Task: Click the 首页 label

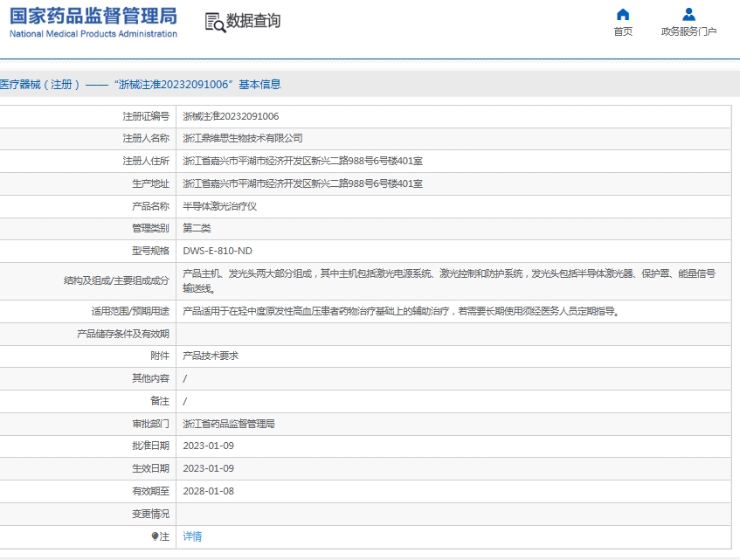Action: coord(623,31)
